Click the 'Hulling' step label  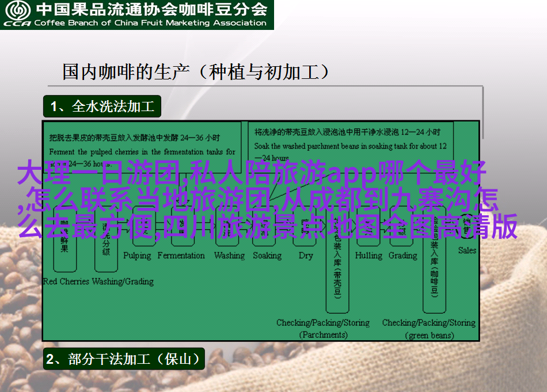[x=369, y=256]
